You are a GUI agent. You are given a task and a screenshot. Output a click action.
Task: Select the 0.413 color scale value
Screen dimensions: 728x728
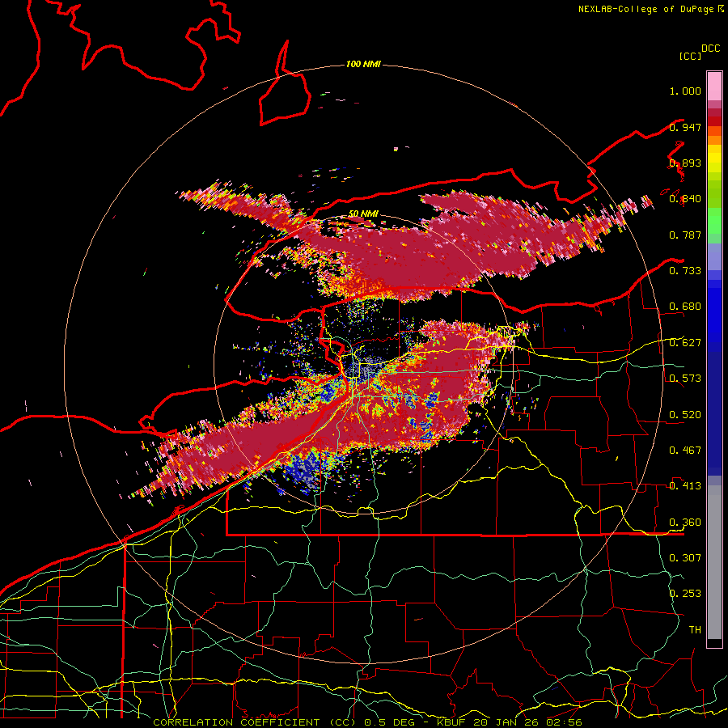coord(685,486)
